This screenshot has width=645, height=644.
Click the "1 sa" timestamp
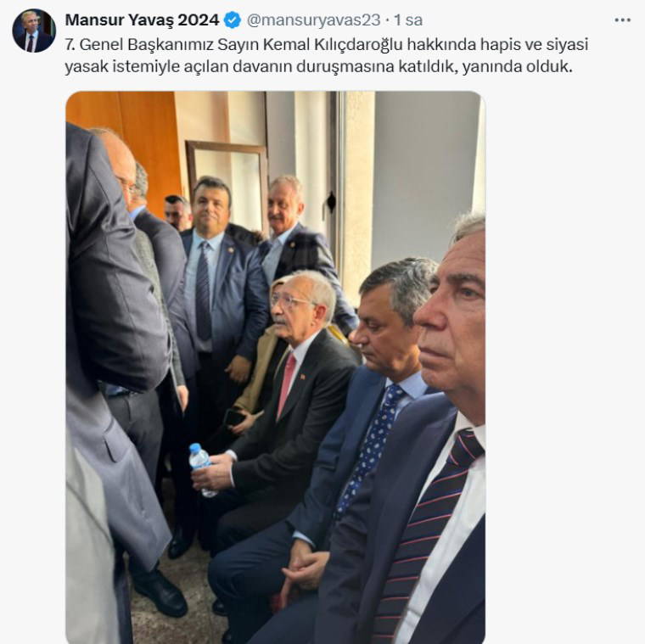coord(408,20)
